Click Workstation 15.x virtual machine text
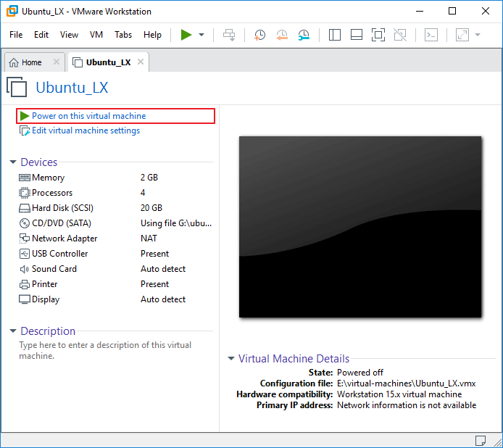The height and width of the screenshot is (448, 503). click(x=399, y=394)
